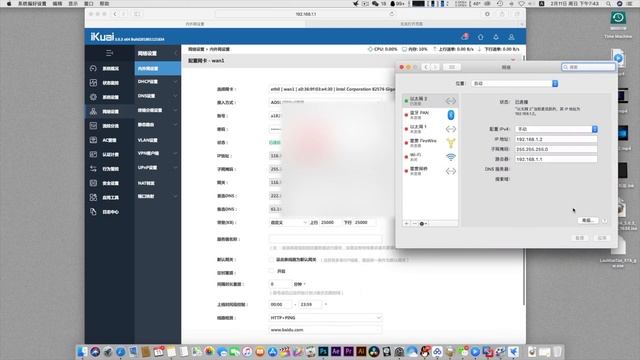640x360 pixels.
Task: Open the 带宽 bandwidth type dropdown
Action: (x=288, y=222)
